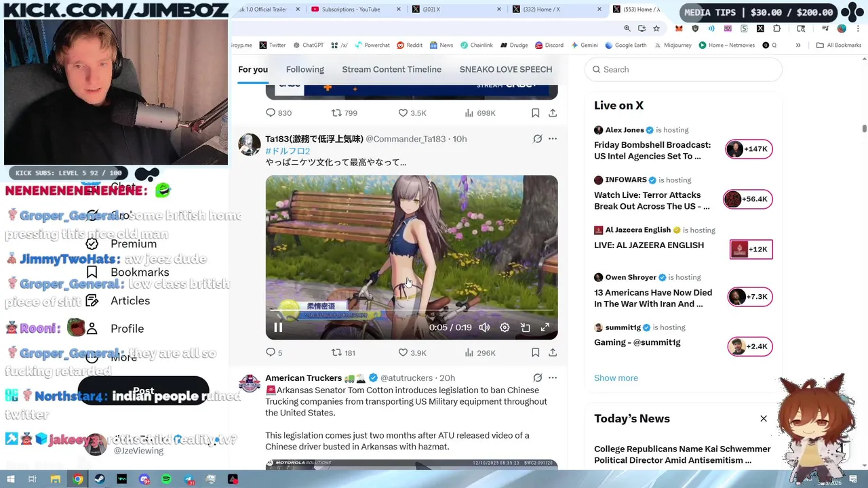Image resolution: width=868 pixels, height=488 pixels.
Task: Enable picture-in-picture on the video
Action: coord(525,327)
